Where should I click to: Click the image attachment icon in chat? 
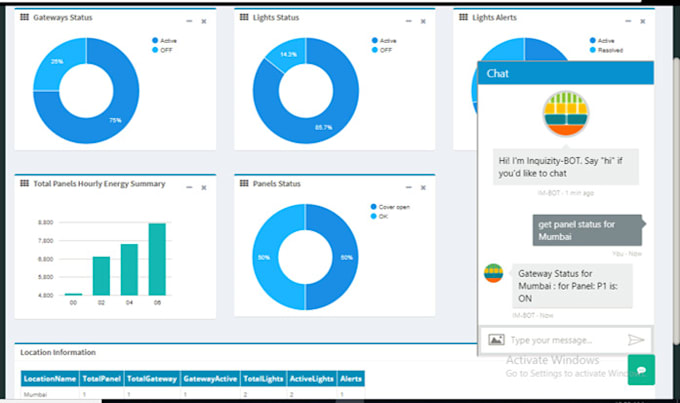tap(496, 340)
